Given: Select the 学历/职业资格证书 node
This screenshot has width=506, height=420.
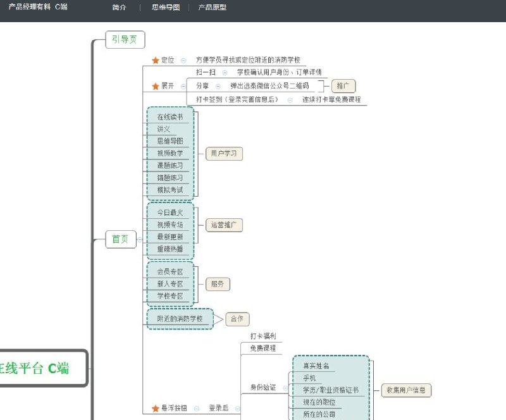Looking at the screenshot, I should coord(331,391).
